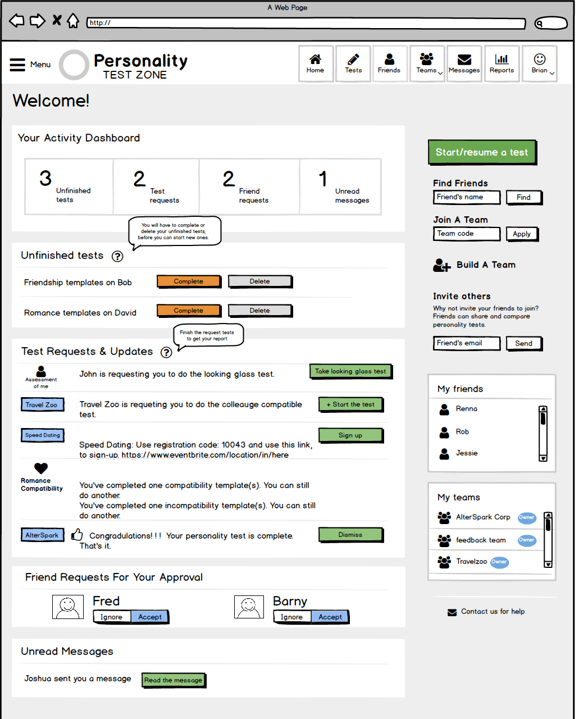
Task: Click the Start/resume a test button
Action: tap(482, 152)
